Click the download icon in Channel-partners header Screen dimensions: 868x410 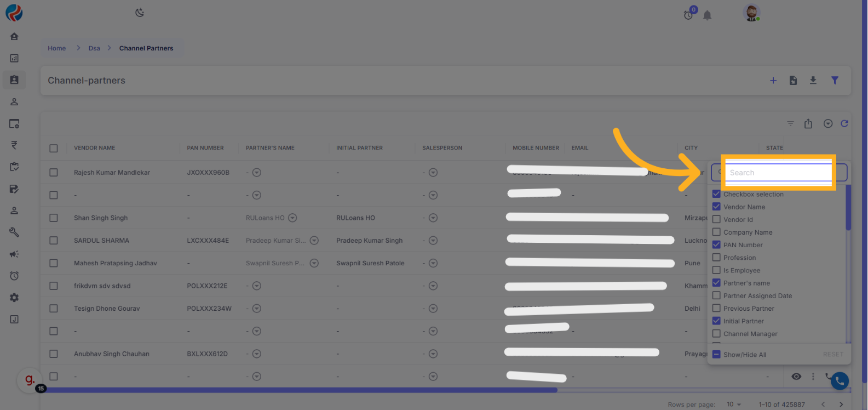tap(813, 81)
